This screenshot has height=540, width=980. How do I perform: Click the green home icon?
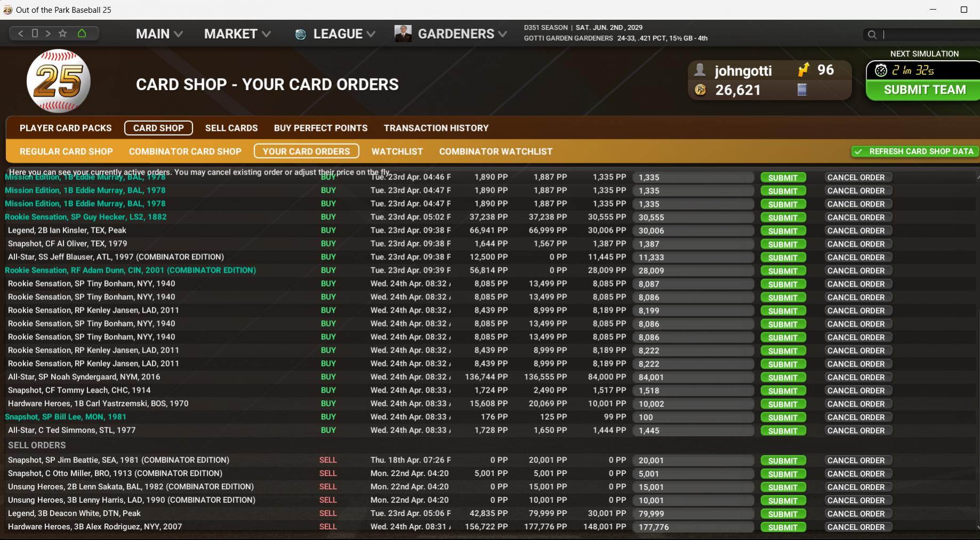click(82, 34)
